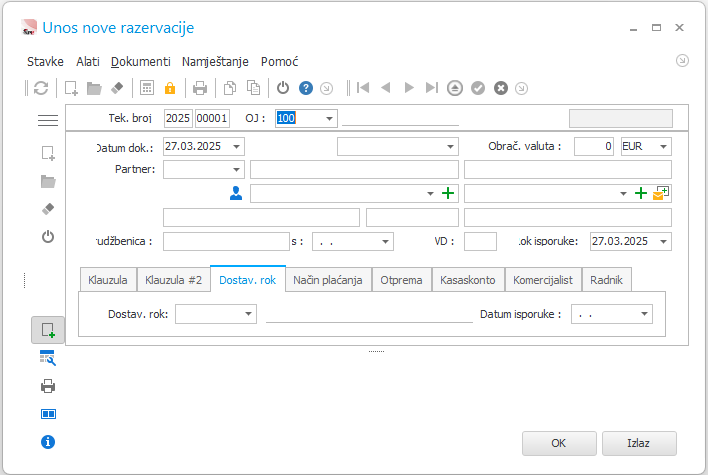This screenshot has height=475, width=708.
Task: Open the EUR currency dropdown
Action: (663, 147)
